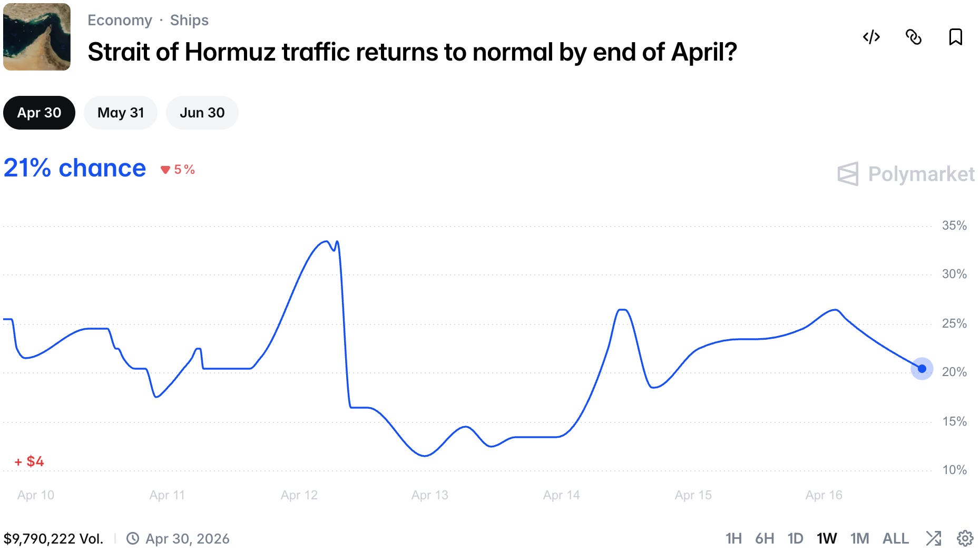980x552 pixels.
Task: Bookmark this market
Action: click(x=956, y=37)
